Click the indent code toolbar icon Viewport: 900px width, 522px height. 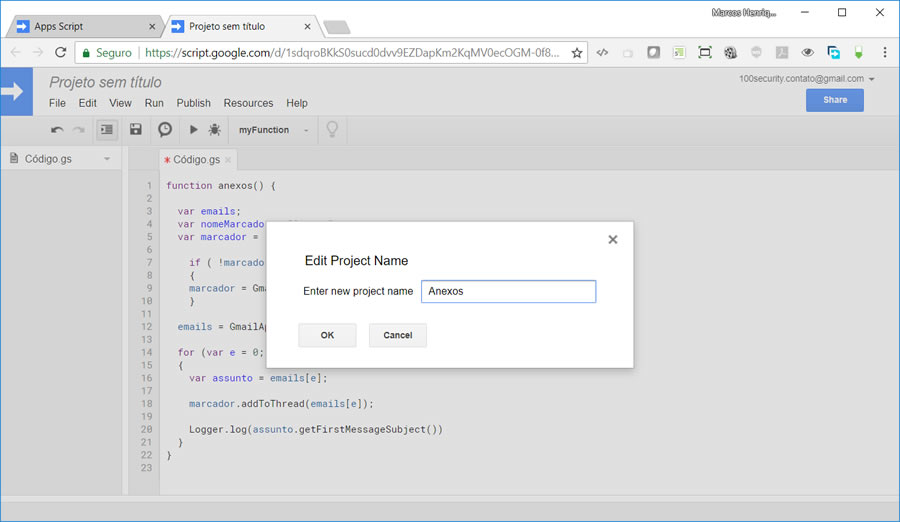107,130
